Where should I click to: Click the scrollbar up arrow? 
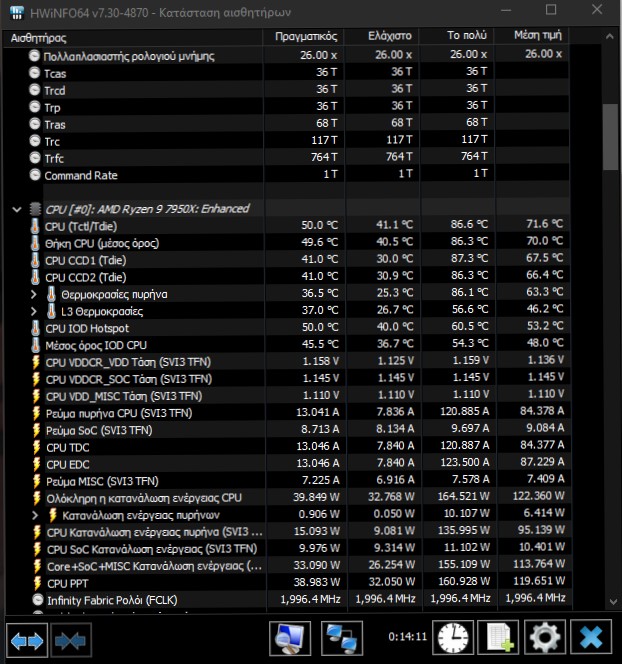610,37
